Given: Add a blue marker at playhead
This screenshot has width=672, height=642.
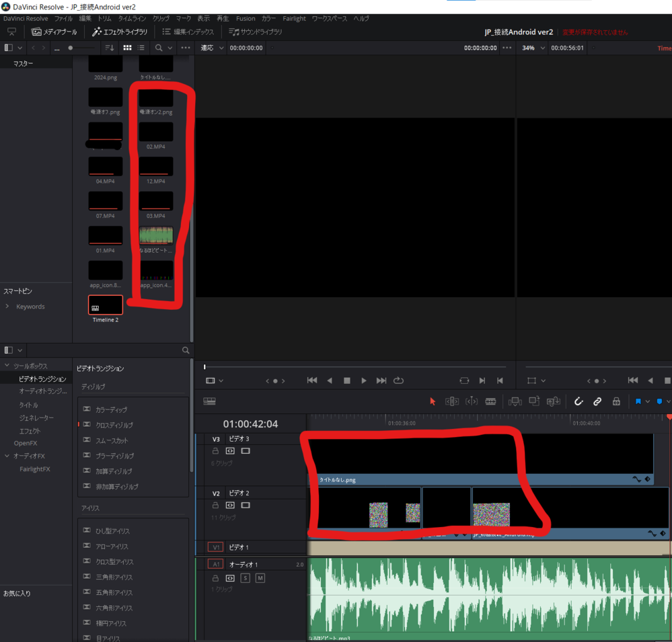Looking at the screenshot, I should point(660,401).
